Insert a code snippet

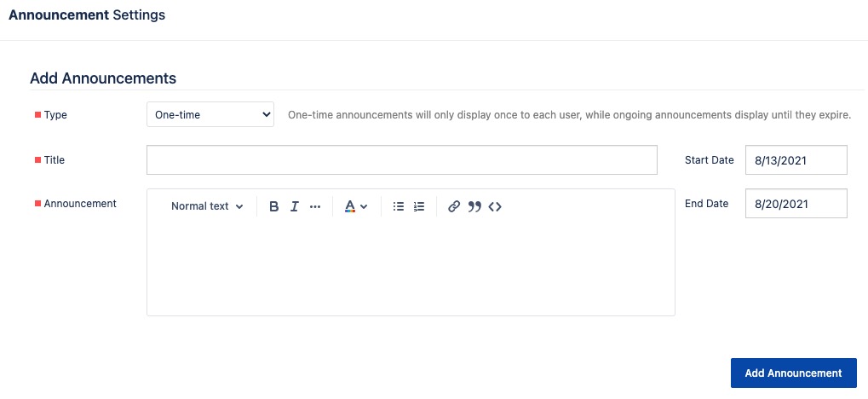pos(495,206)
